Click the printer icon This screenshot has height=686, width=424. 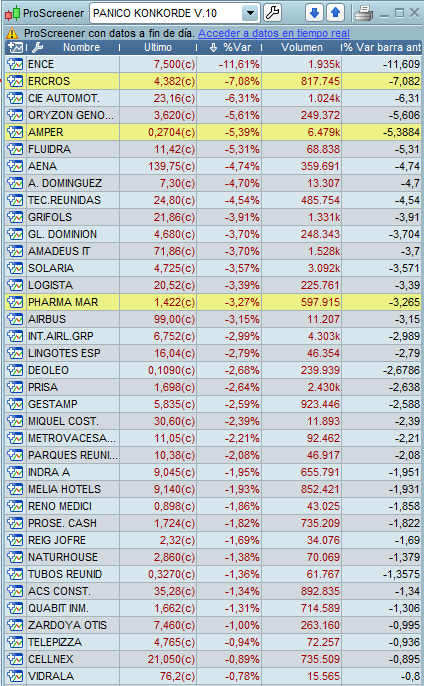[364, 13]
